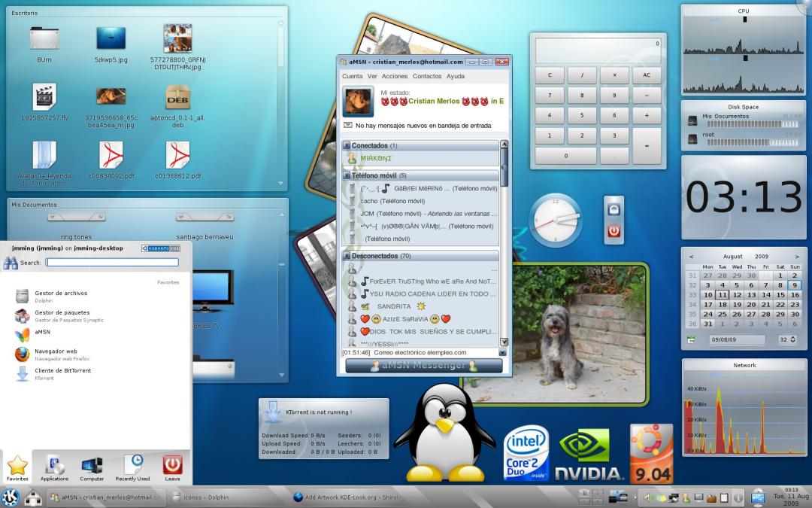This screenshot has height=508, width=812.
Task: Click the home button in the taskbar
Action: [33, 497]
